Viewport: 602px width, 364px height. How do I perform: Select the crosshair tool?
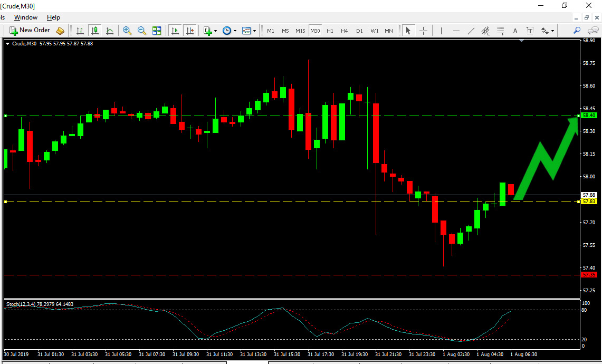423,31
